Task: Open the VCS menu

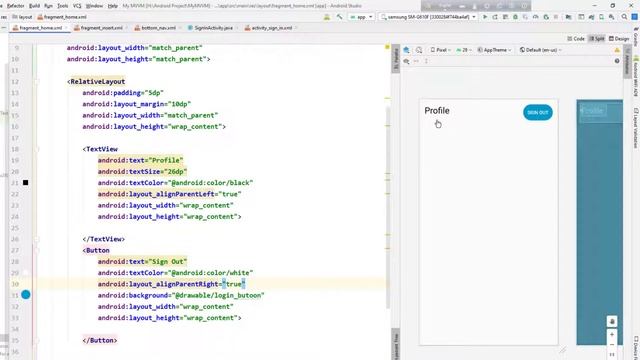Action: pos(77,6)
